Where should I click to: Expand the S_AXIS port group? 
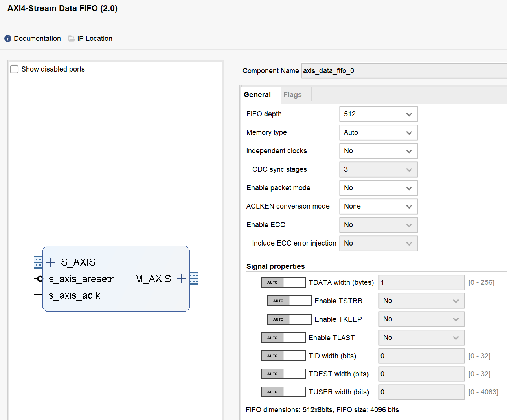pos(50,262)
